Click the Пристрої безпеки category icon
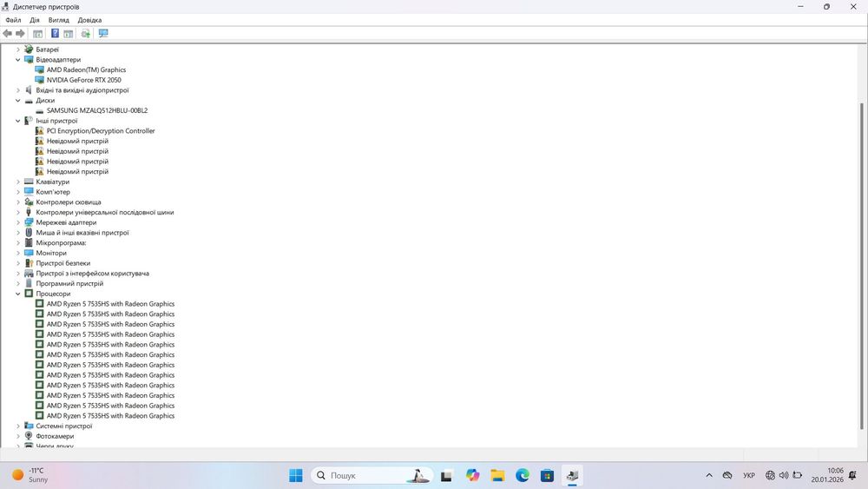 point(29,263)
